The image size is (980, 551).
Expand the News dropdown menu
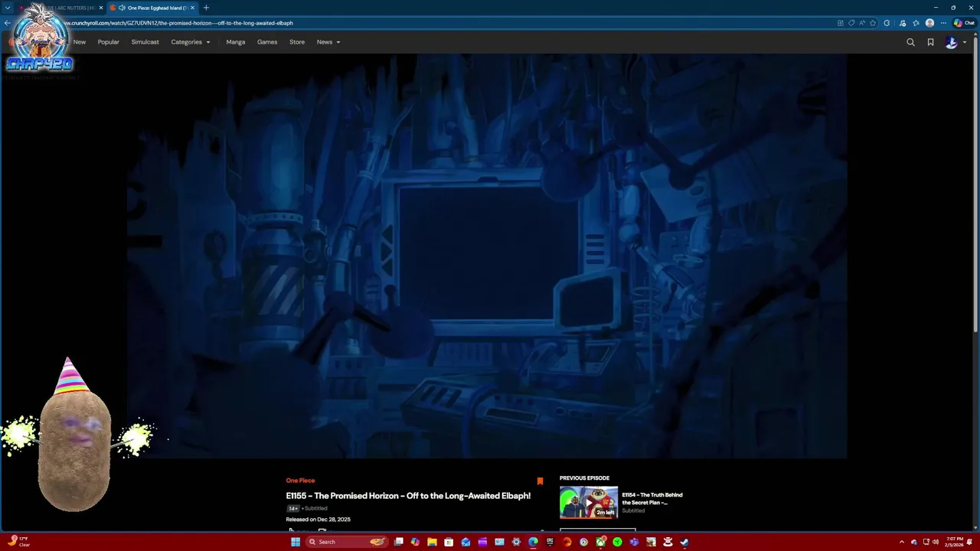point(328,42)
